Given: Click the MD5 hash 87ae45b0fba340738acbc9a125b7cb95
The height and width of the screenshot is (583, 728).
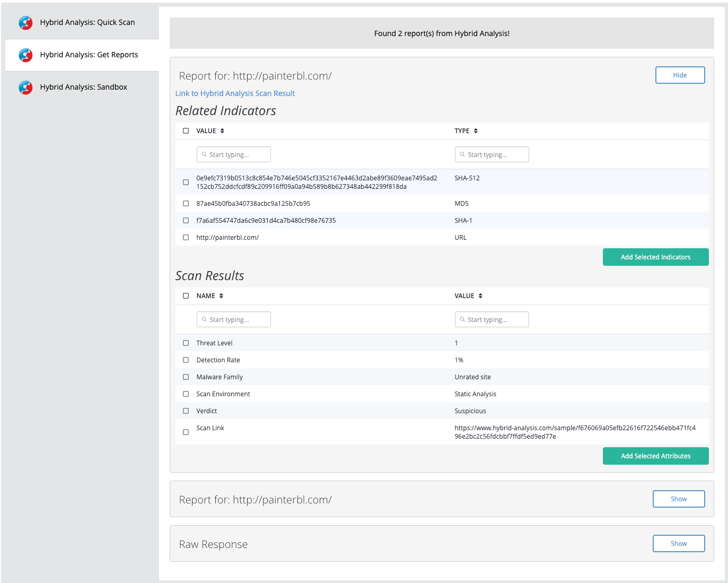Looking at the screenshot, I should click(x=253, y=204).
